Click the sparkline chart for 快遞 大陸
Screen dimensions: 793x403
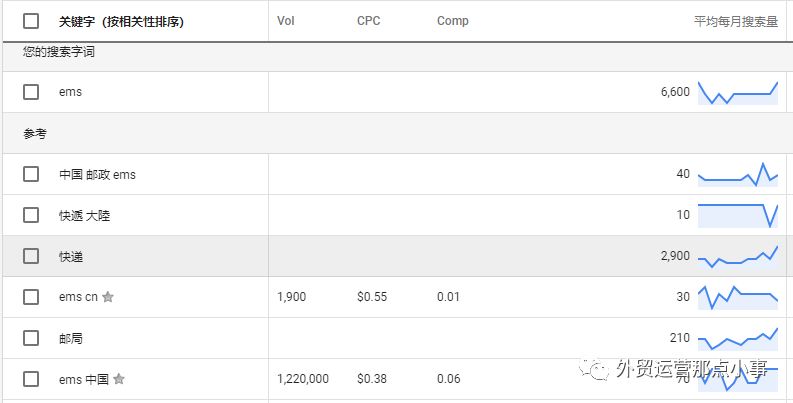point(738,215)
